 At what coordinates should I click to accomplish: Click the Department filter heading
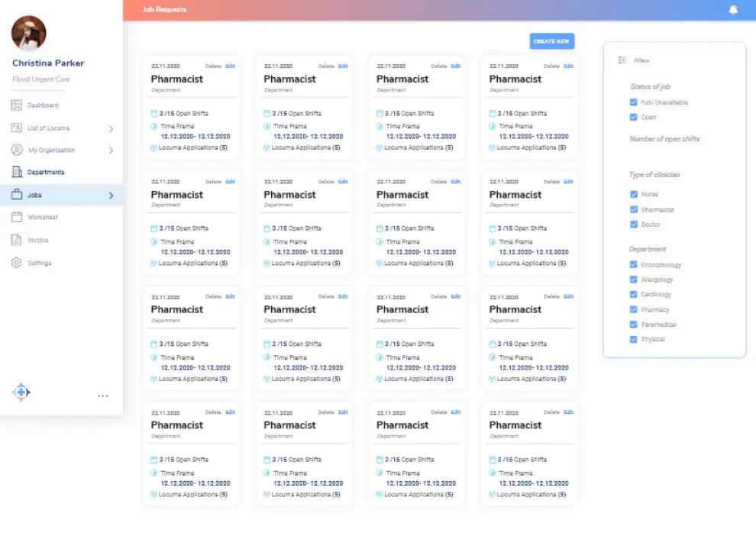pyautogui.click(x=648, y=250)
